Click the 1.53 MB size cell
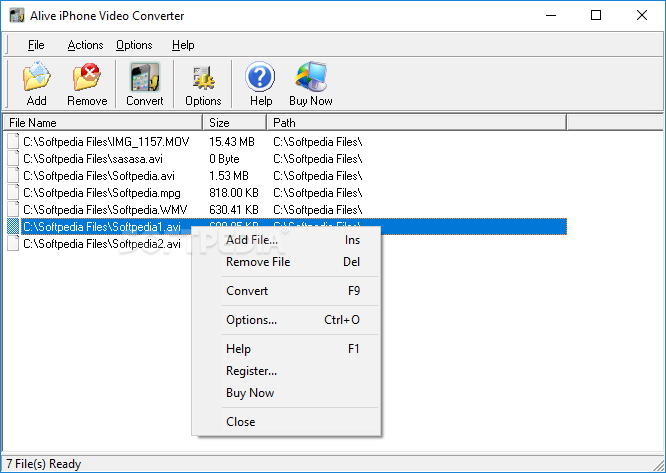This screenshot has height=473, width=666. [229, 176]
